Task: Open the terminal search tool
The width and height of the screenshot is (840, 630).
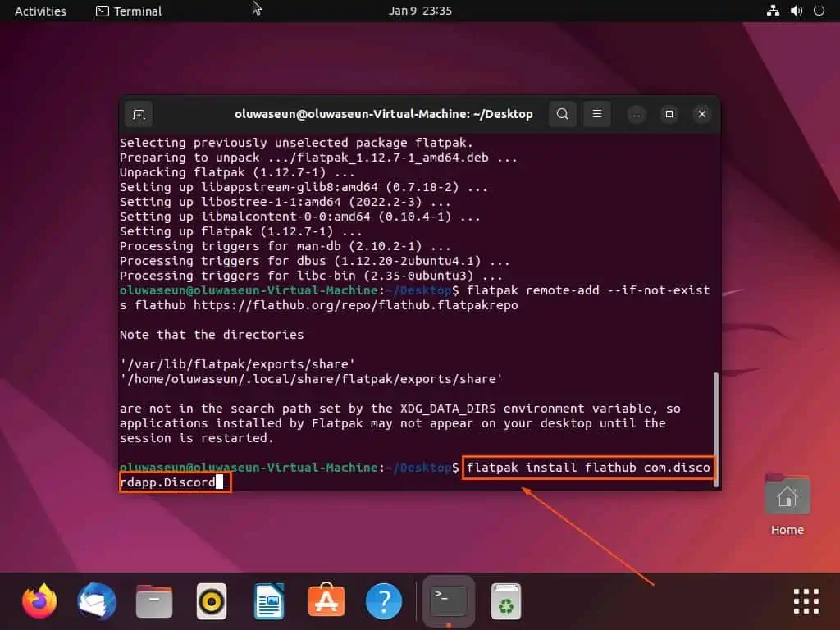Action: (563, 114)
